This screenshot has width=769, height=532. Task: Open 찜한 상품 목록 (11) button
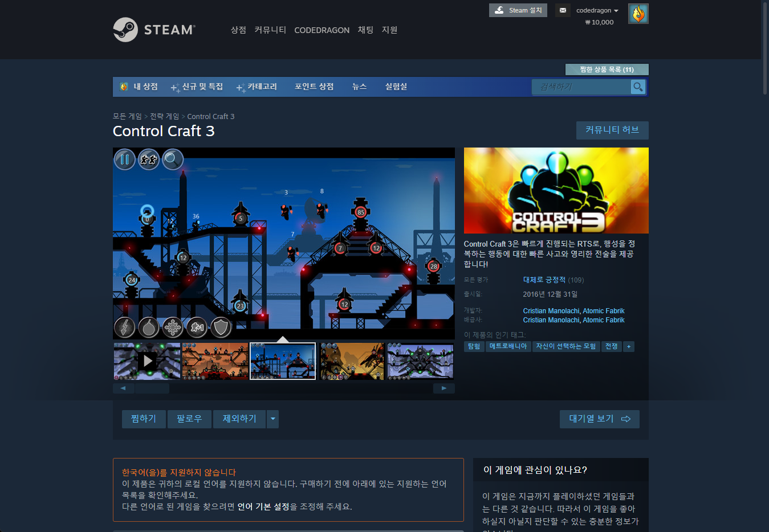(x=607, y=69)
